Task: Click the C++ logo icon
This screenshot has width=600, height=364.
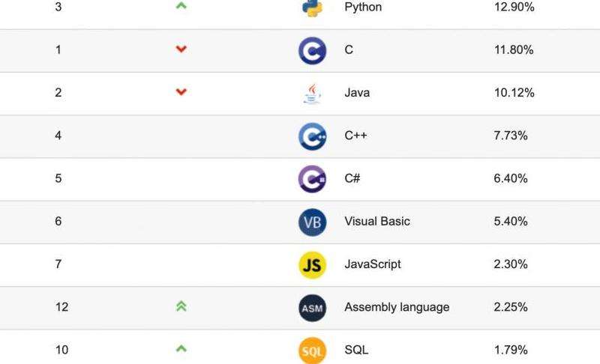Action: pyautogui.click(x=312, y=136)
